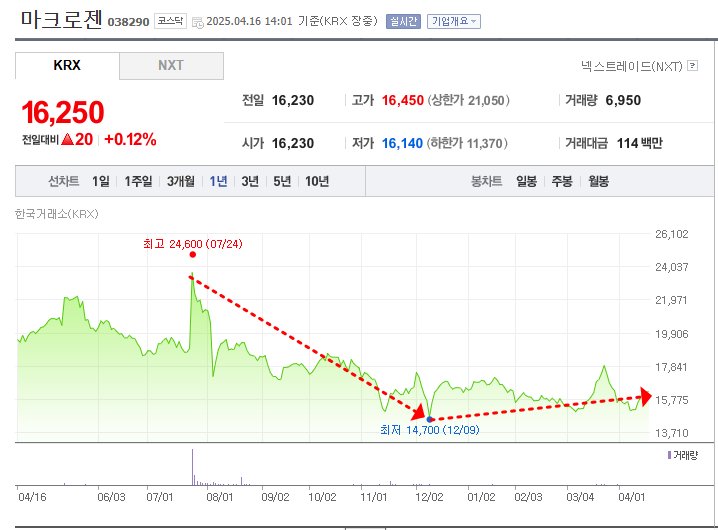Switch to 주봉 weekly candle chart
Screen dimensions: 718x530
pyautogui.click(x=562, y=181)
